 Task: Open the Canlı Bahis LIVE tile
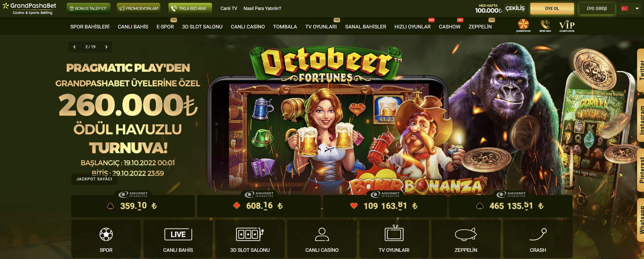coord(178,239)
